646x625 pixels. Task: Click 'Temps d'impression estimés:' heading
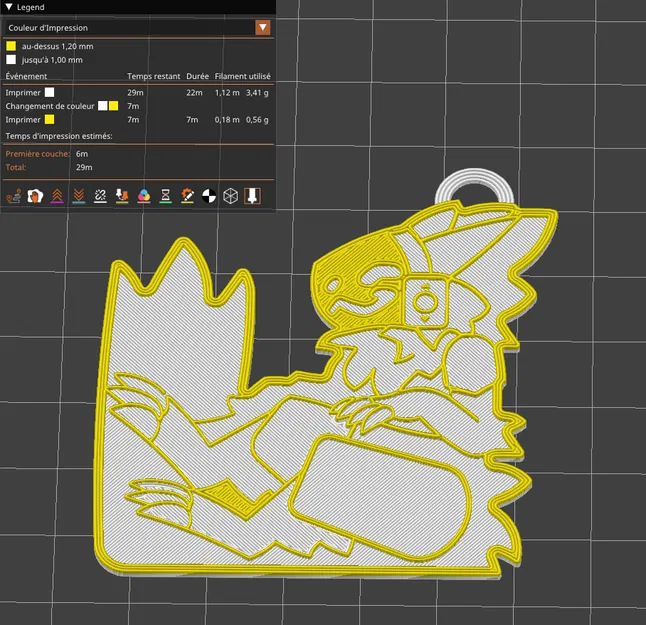coord(59,136)
